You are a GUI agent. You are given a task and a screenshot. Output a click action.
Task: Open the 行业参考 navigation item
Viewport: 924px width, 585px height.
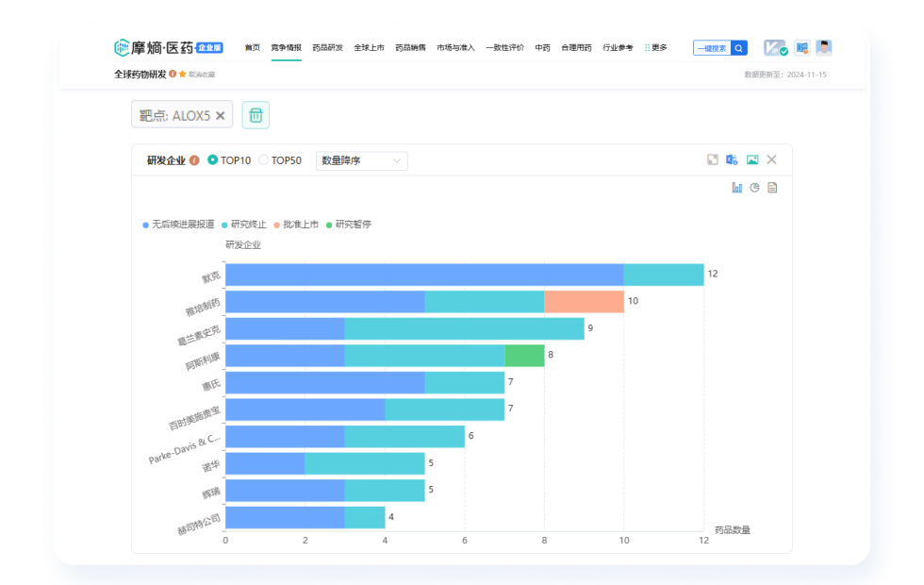618,48
